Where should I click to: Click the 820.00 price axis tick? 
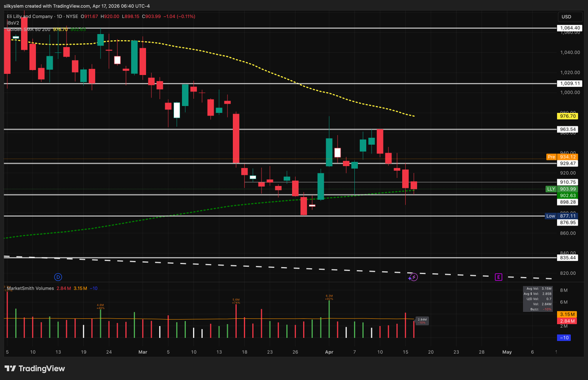568,273
